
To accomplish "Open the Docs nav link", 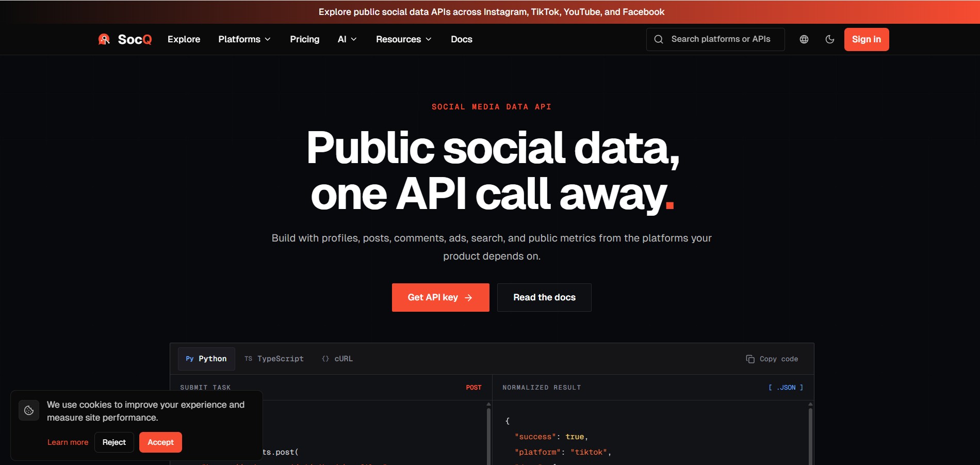I will pos(462,39).
